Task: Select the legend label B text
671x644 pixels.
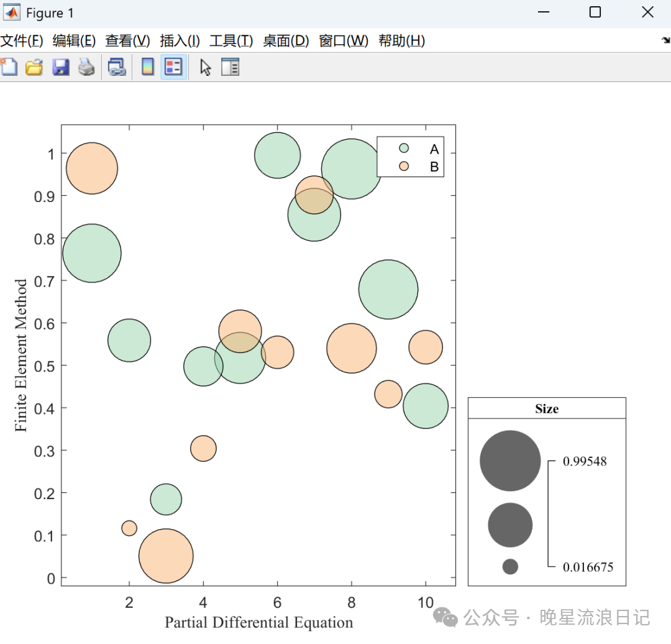Action: coord(434,167)
